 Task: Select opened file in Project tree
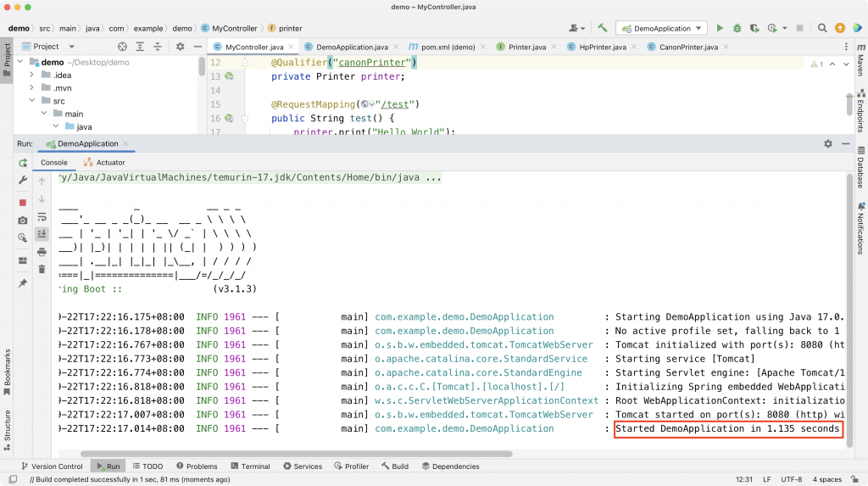pos(122,47)
